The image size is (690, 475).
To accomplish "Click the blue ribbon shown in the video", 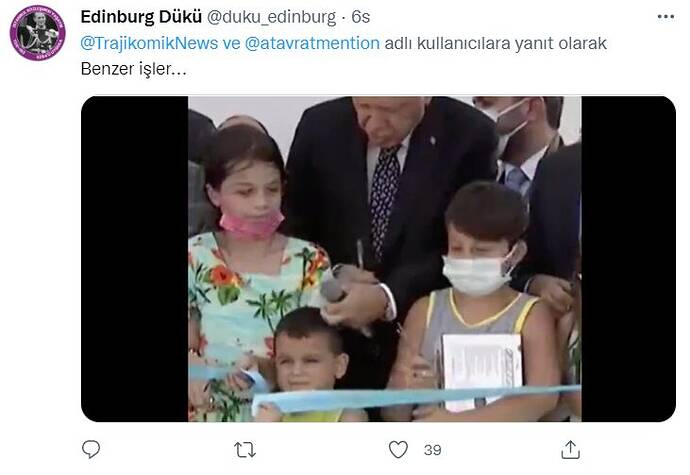I will 416,398.
